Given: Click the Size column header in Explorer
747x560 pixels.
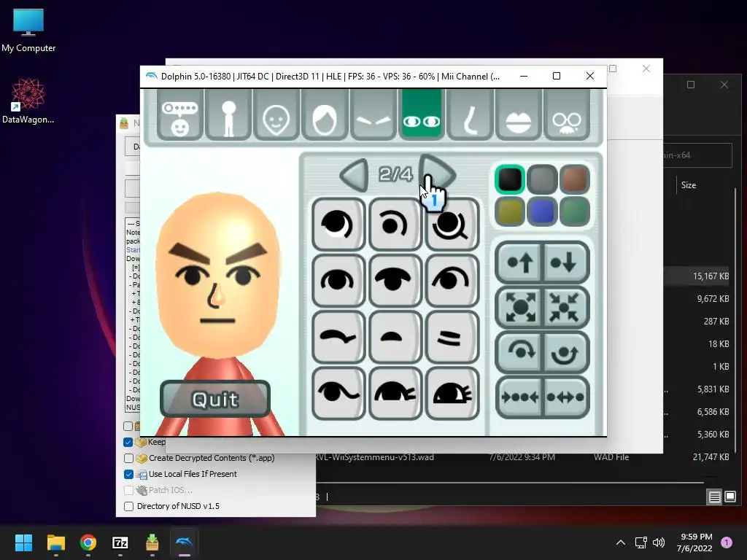Looking at the screenshot, I should (x=689, y=185).
